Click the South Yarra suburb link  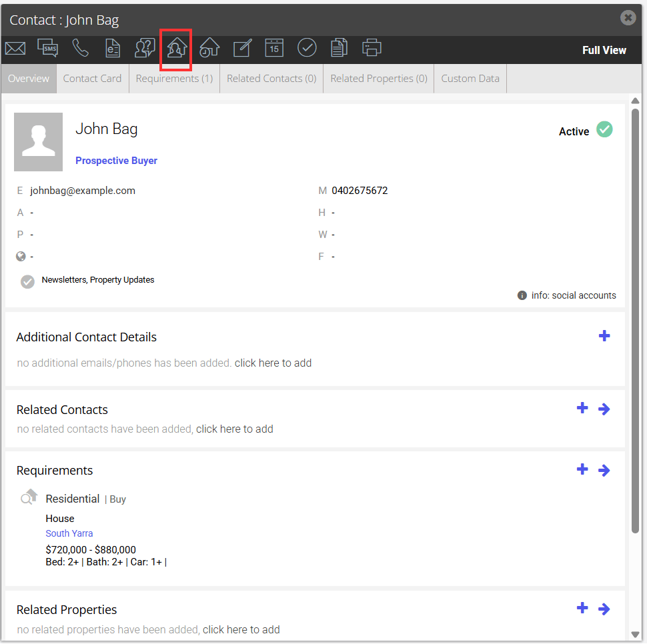click(x=69, y=533)
